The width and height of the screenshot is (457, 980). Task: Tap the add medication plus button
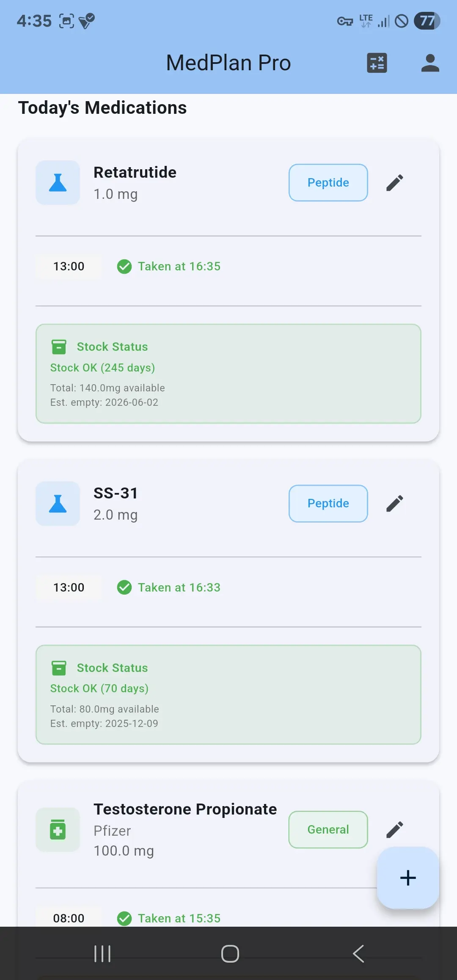tap(408, 878)
